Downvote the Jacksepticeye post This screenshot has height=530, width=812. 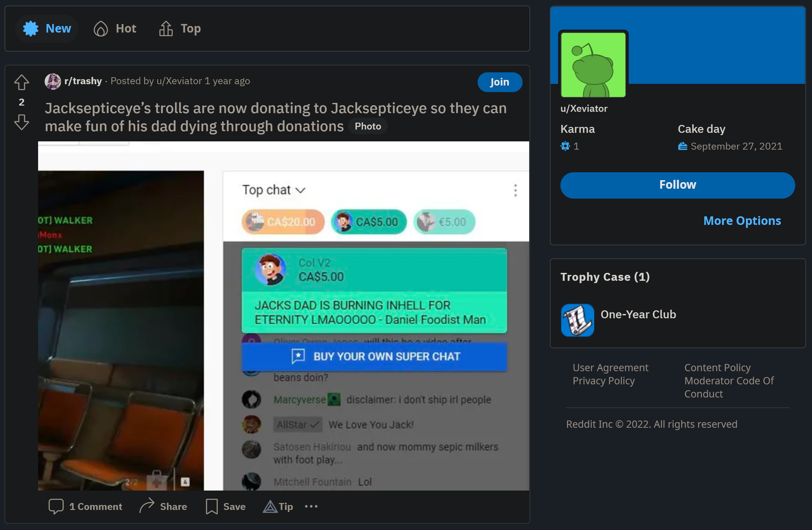coord(21,122)
